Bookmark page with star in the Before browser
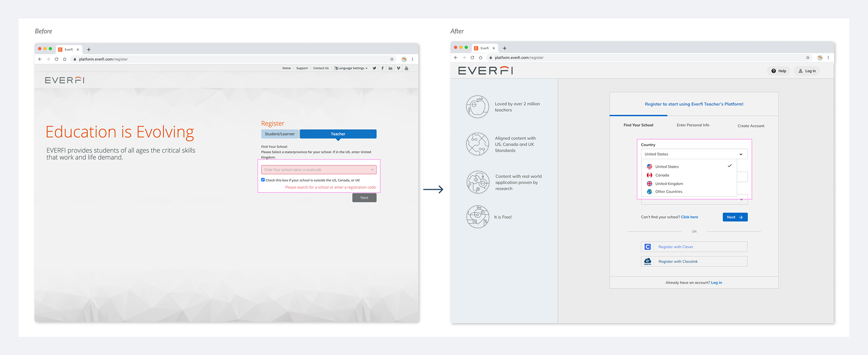The height and width of the screenshot is (355, 868). (x=392, y=59)
